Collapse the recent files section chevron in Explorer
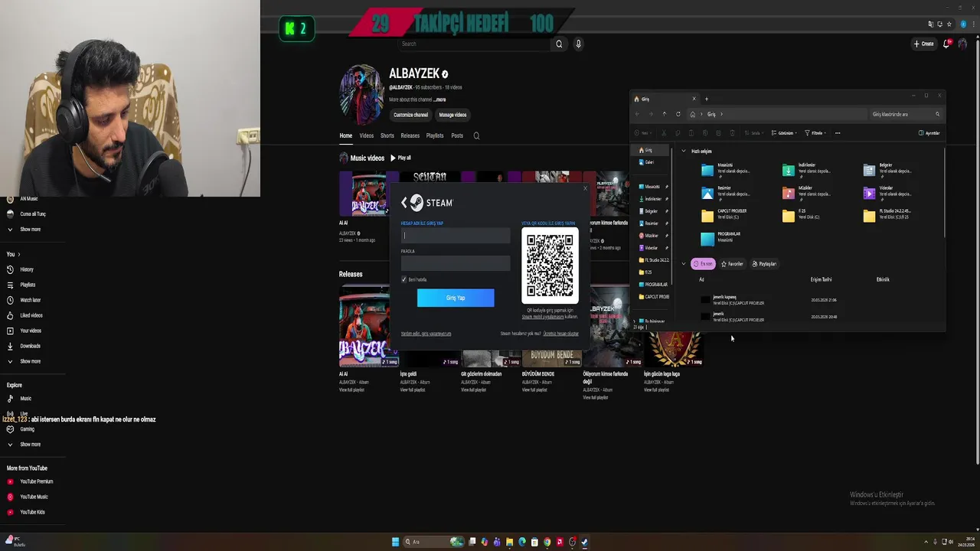980x551 pixels. point(684,264)
